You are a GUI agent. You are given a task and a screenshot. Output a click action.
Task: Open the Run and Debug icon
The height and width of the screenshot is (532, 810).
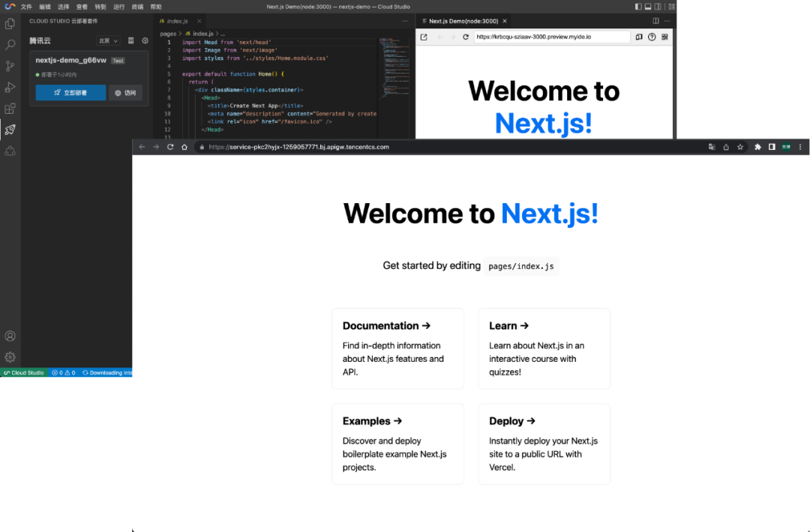[10, 87]
